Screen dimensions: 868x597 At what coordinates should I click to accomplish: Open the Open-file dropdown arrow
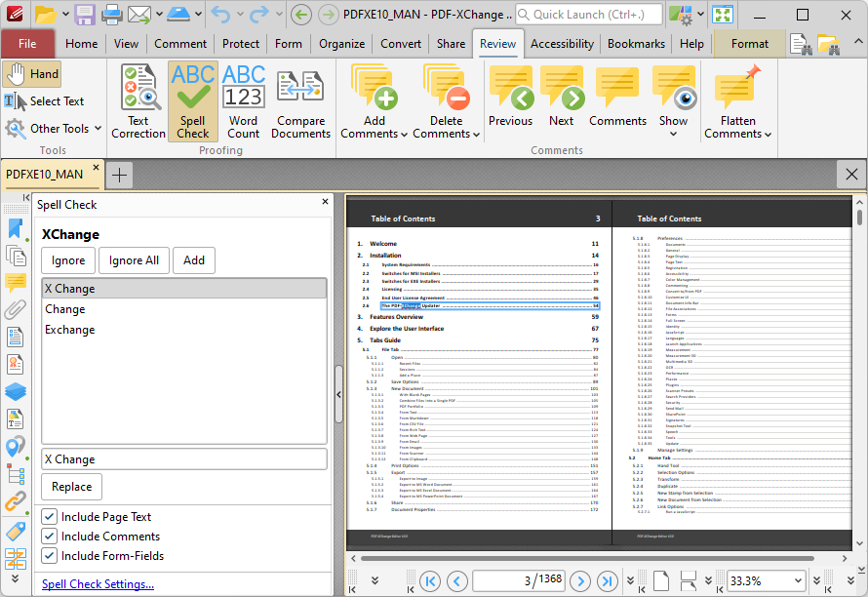[x=65, y=15]
